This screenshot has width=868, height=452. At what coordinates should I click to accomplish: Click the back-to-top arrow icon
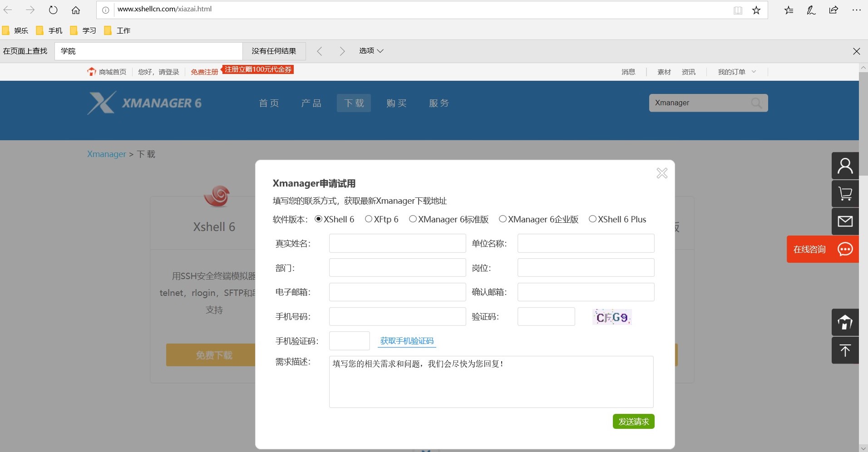[845, 350]
